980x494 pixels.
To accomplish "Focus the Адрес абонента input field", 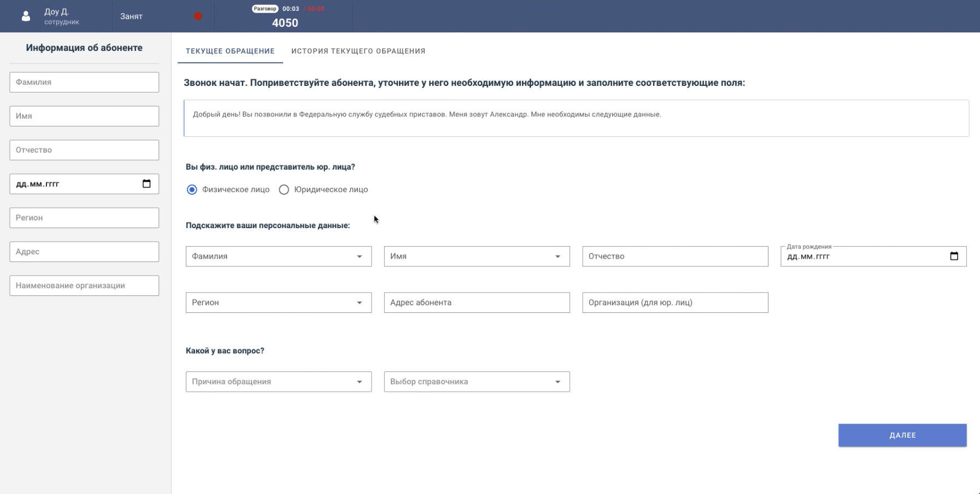I will coord(477,303).
